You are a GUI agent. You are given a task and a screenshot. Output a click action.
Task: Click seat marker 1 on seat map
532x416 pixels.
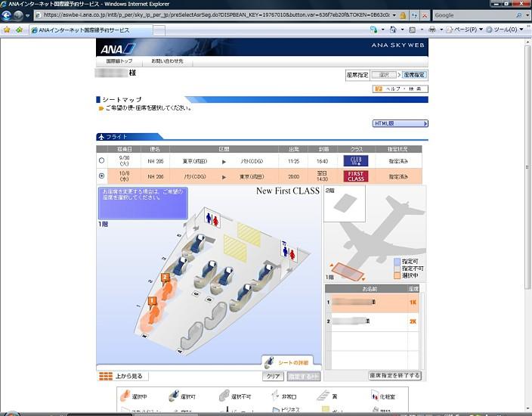pyautogui.click(x=152, y=301)
